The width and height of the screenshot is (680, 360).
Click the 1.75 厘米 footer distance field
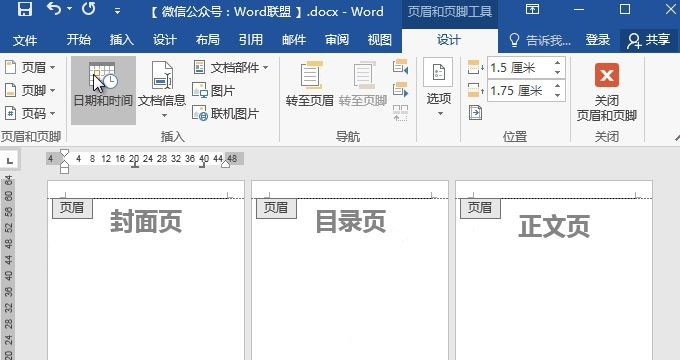coord(519,91)
